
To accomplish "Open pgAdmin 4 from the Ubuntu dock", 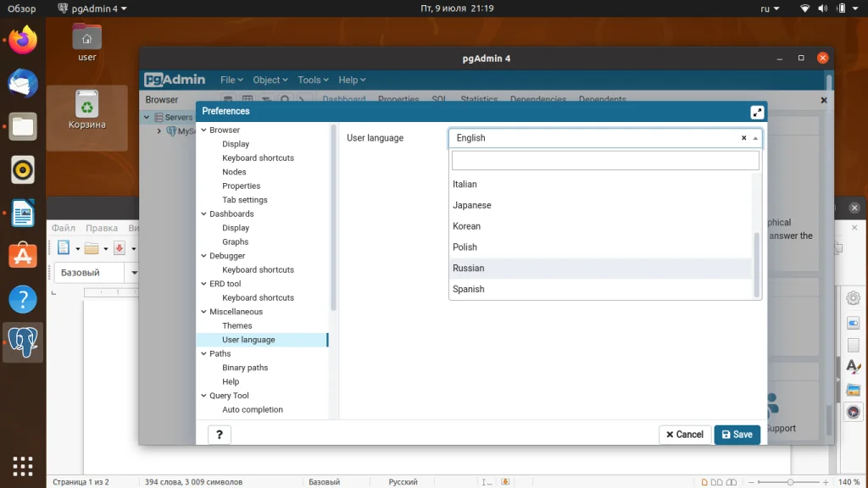I will 22,342.
